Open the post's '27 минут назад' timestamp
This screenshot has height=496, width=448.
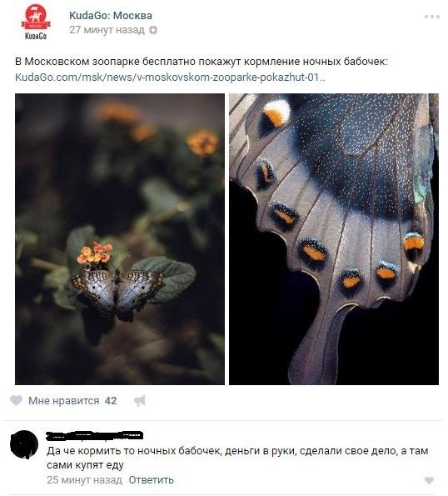tap(107, 30)
